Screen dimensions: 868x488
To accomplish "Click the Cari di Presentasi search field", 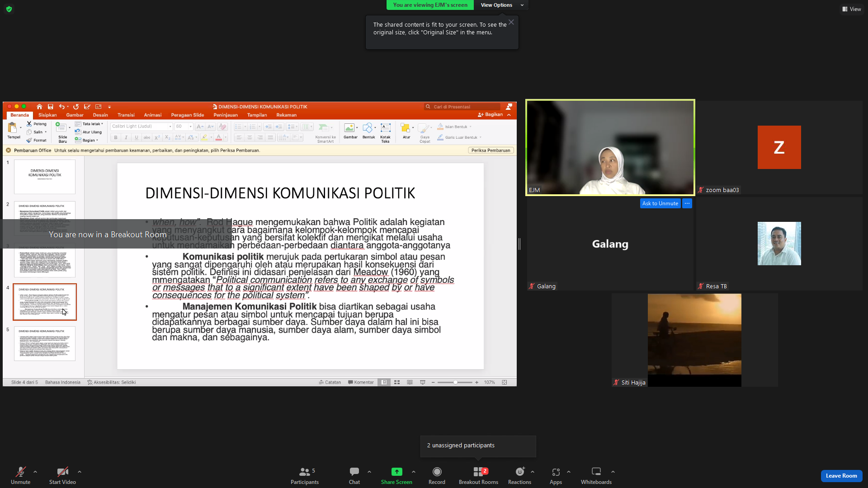I will click(463, 107).
